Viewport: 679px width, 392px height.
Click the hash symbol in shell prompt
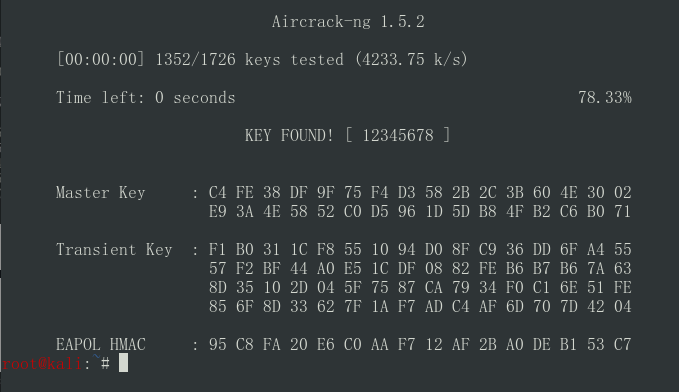(105, 363)
